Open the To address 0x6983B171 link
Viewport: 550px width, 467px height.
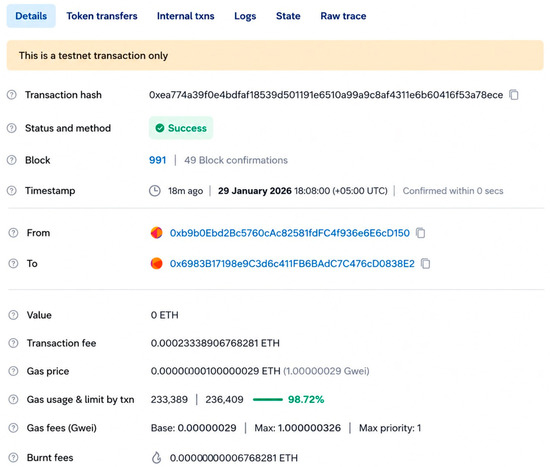[x=292, y=263]
